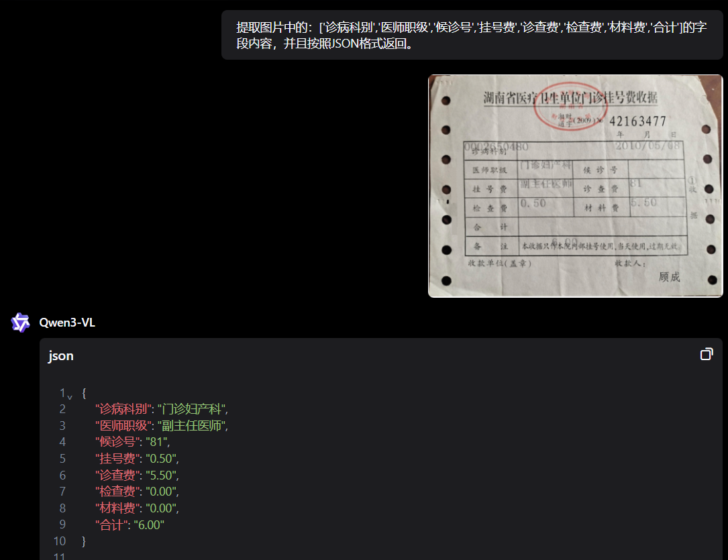Click the "诊病科别" key in code
The width and height of the screenshot is (728, 560).
coord(123,409)
